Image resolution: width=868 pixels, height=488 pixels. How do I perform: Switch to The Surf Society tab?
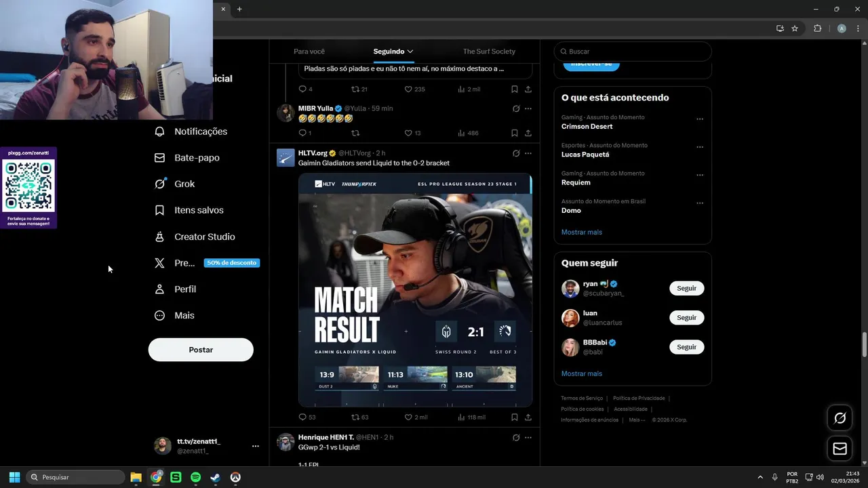pyautogui.click(x=489, y=52)
